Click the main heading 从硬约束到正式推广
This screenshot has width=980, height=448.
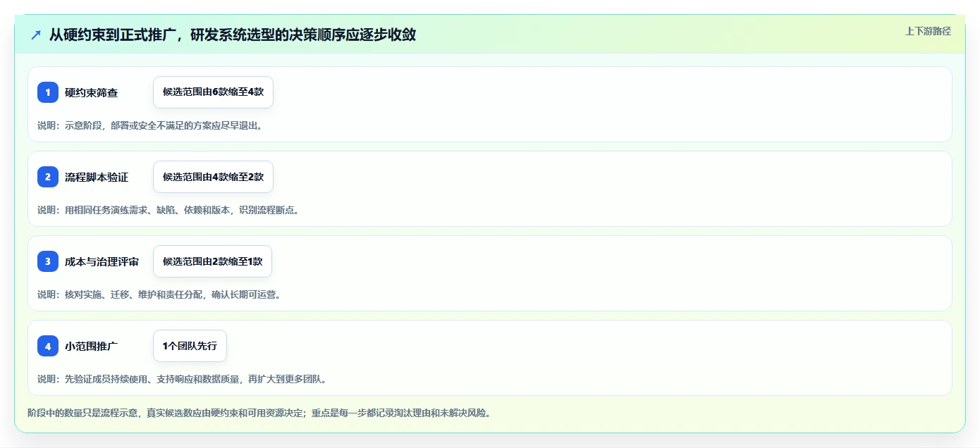coord(232,35)
